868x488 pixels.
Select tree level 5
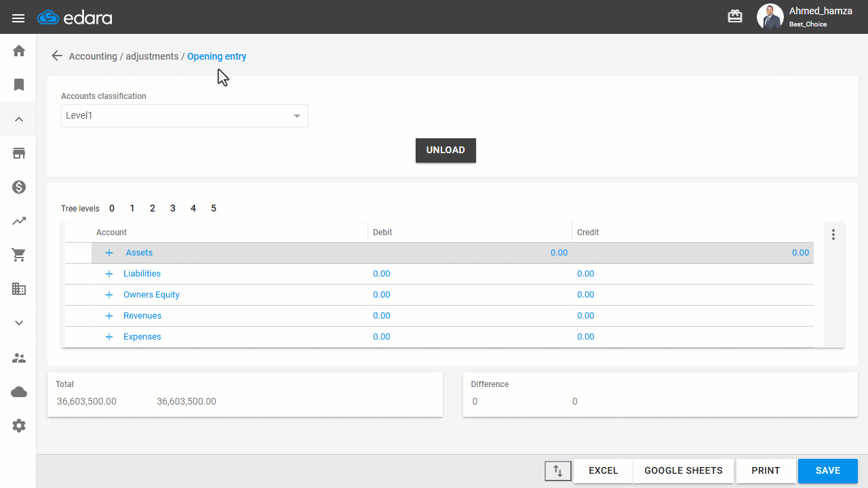[x=214, y=209]
